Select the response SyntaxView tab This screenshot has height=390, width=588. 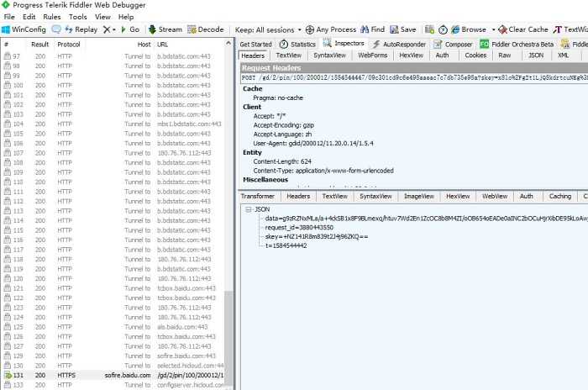pos(375,197)
